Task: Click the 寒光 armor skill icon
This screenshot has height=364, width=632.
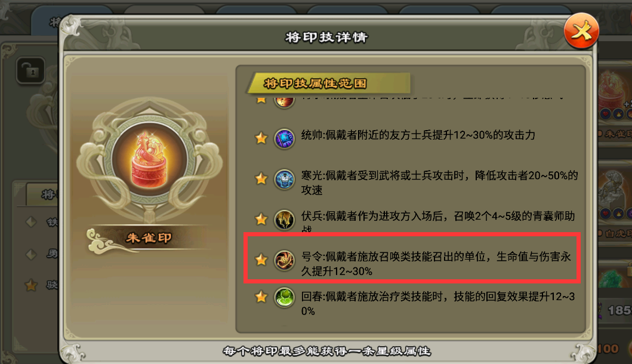Action: click(x=284, y=180)
